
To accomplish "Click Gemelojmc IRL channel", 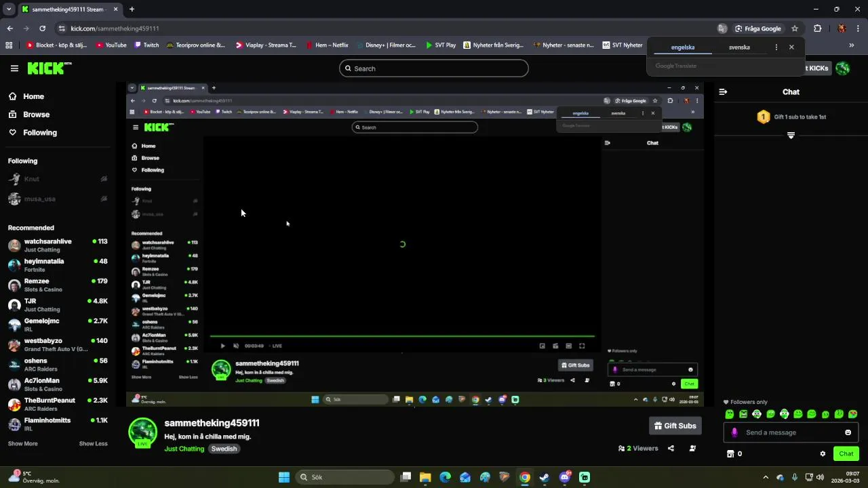I will (58, 325).
